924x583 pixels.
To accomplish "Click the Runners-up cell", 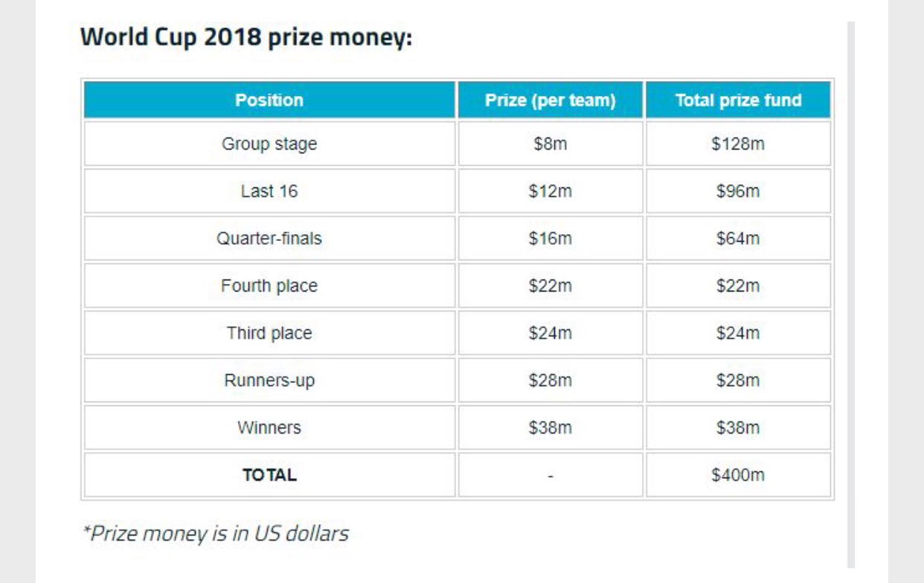I will (x=269, y=380).
